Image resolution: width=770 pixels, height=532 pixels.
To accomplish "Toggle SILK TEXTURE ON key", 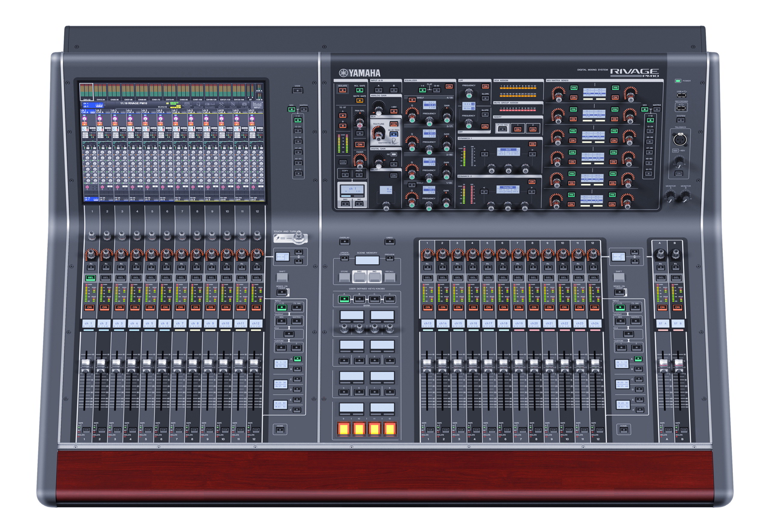I will [x=394, y=124].
